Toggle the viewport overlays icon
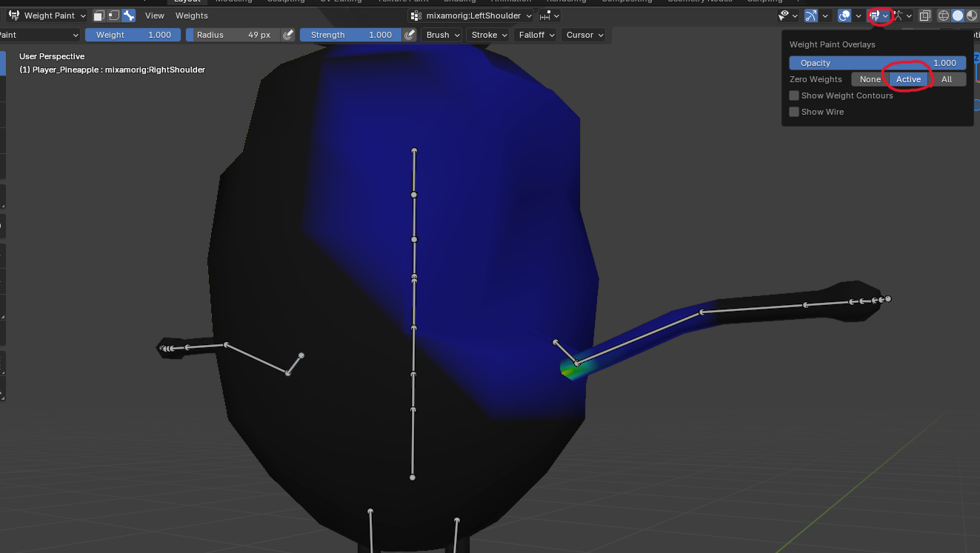 pyautogui.click(x=844, y=16)
